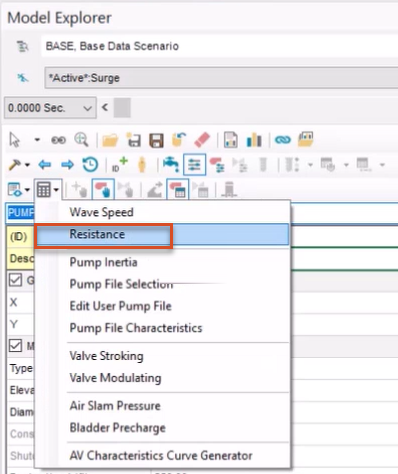
Task: Click the Y coordinate row label
Action: pyautogui.click(x=14, y=324)
